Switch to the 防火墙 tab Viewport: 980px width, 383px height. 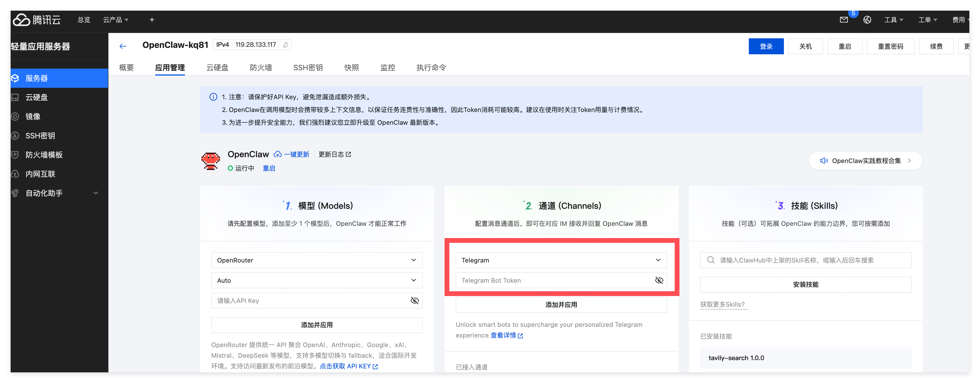tap(261, 67)
